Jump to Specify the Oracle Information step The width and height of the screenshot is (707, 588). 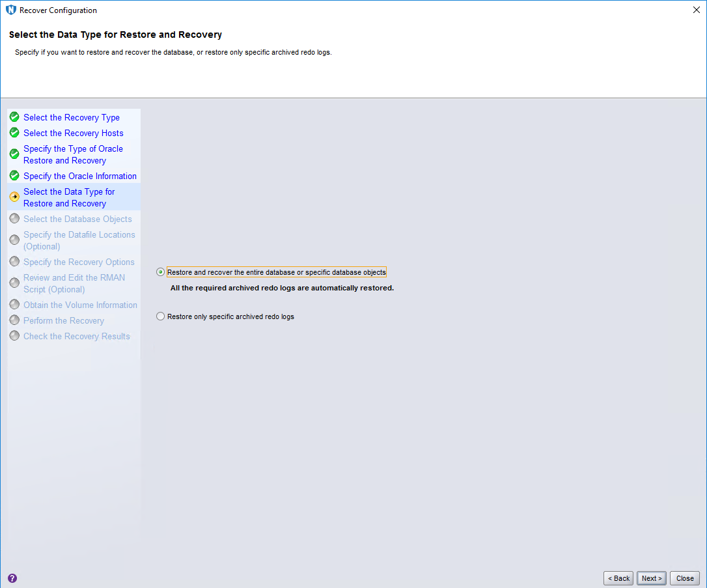pyautogui.click(x=80, y=176)
